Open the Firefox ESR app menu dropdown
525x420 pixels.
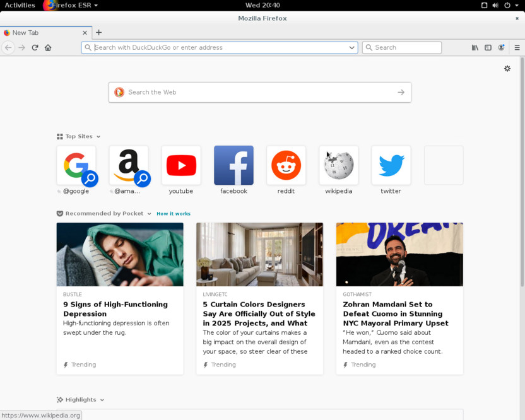pyautogui.click(x=71, y=5)
